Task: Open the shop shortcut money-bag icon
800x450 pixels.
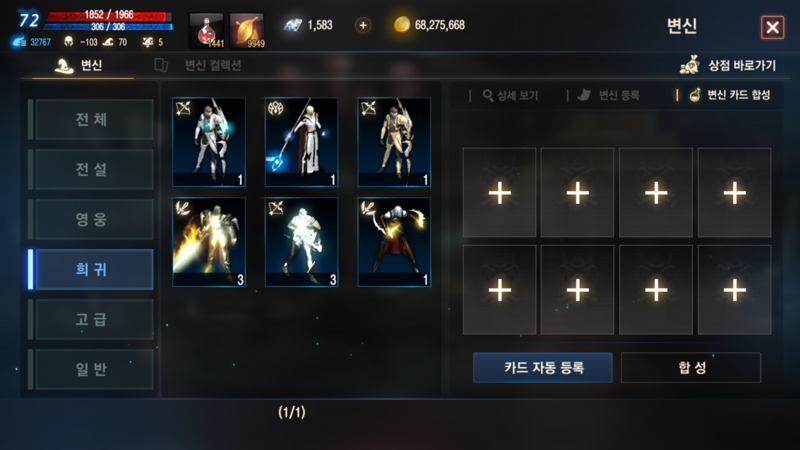Action: point(690,65)
